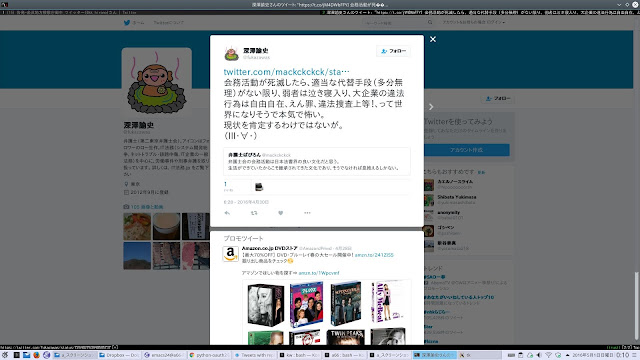Open the tweet's more options (three dots)
Screen dimensions: 640x360
tap(307, 213)
